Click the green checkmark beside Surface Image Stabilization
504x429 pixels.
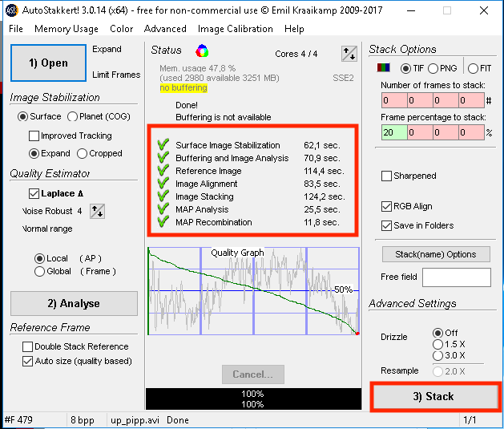163,146
